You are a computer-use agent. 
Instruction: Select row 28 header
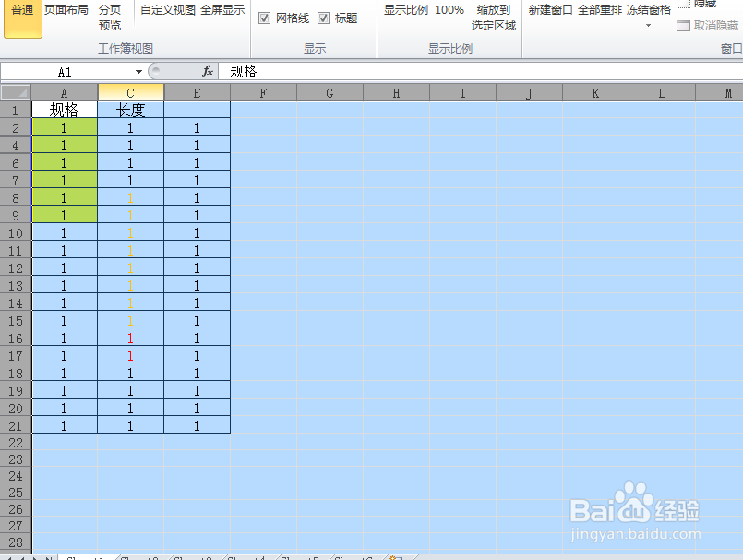pyautogui.click(x=16, y=542)
